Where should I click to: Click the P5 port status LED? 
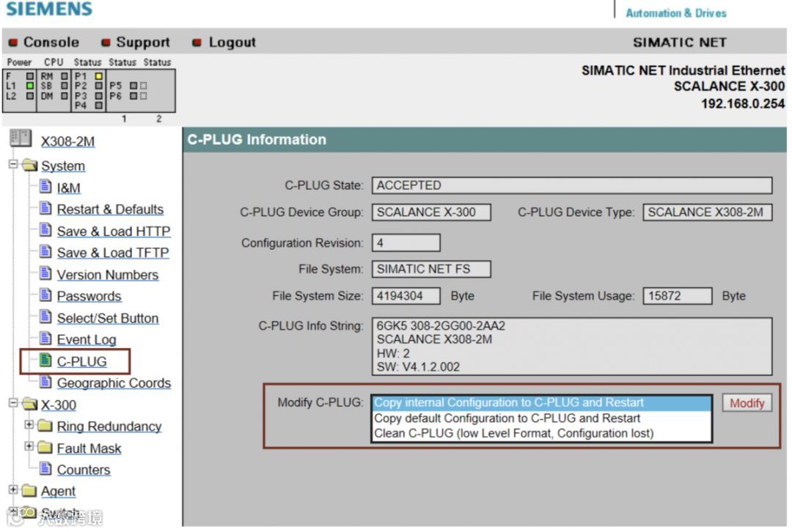133,86
